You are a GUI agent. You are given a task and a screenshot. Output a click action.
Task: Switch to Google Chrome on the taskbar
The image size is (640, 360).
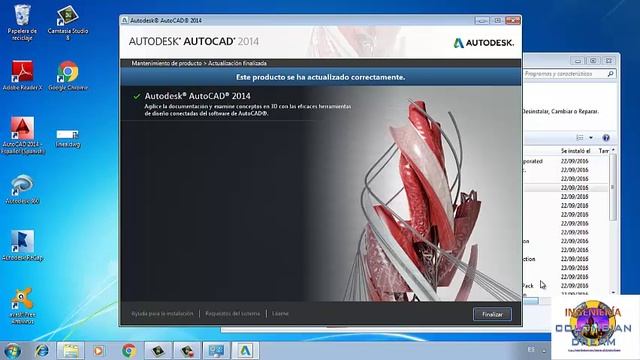coord(129,351)
